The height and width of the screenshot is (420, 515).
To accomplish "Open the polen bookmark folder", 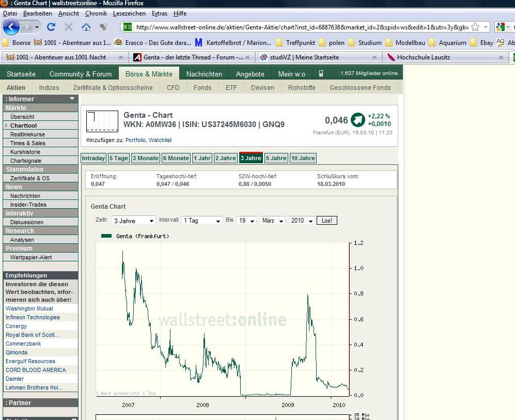I will pyautogui.click(x=332, y=43).
